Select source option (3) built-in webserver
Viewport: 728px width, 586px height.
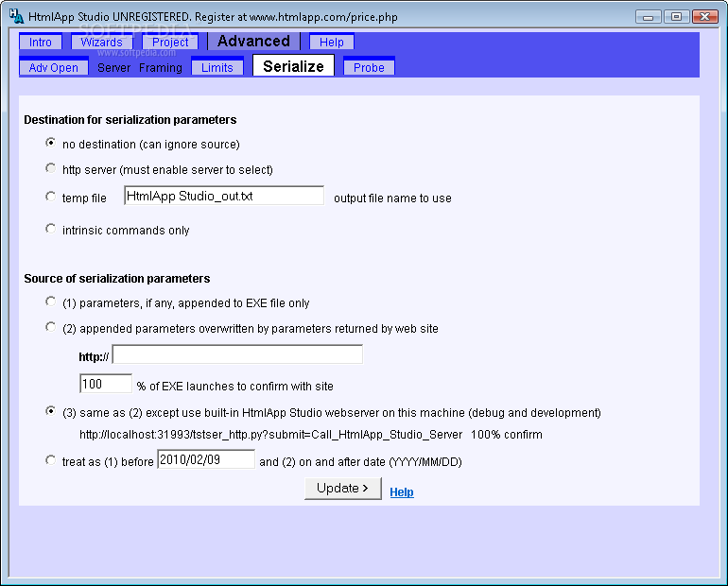point(51,411)
